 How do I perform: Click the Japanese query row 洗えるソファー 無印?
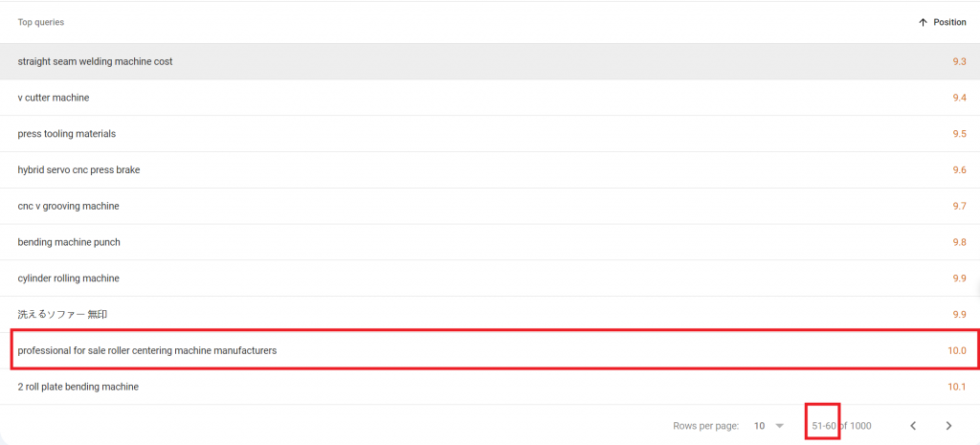pos(490,315)
